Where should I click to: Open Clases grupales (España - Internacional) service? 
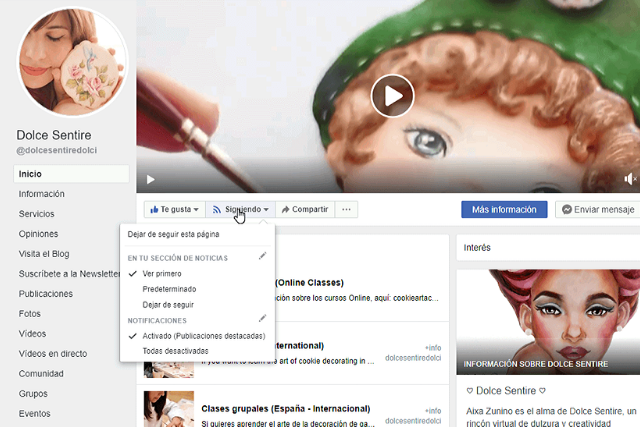286,409
